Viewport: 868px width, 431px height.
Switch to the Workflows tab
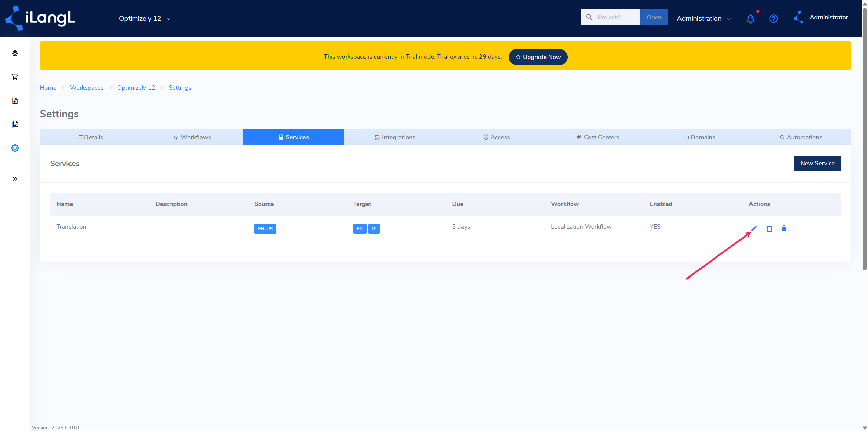click(x=192, y=137)
